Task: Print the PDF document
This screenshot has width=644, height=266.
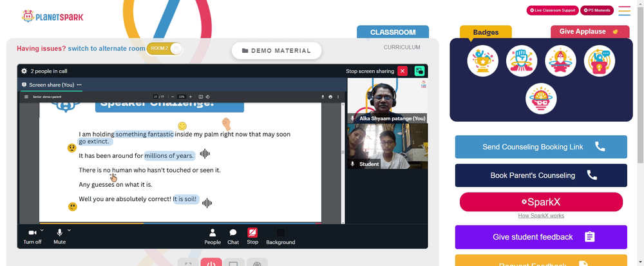Action: 330,97
